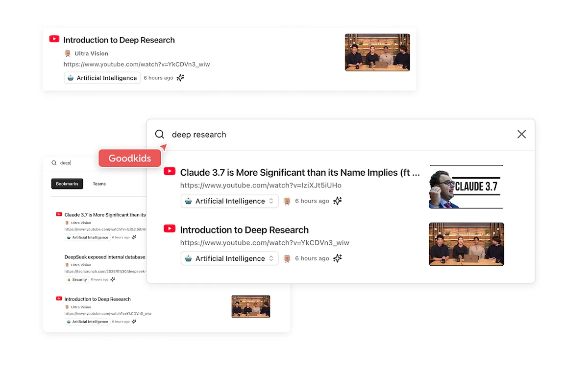Expand the Artificial Intelligence dropdown for the Deep Research popup result
588x369 pixels.
coord(230,258)
